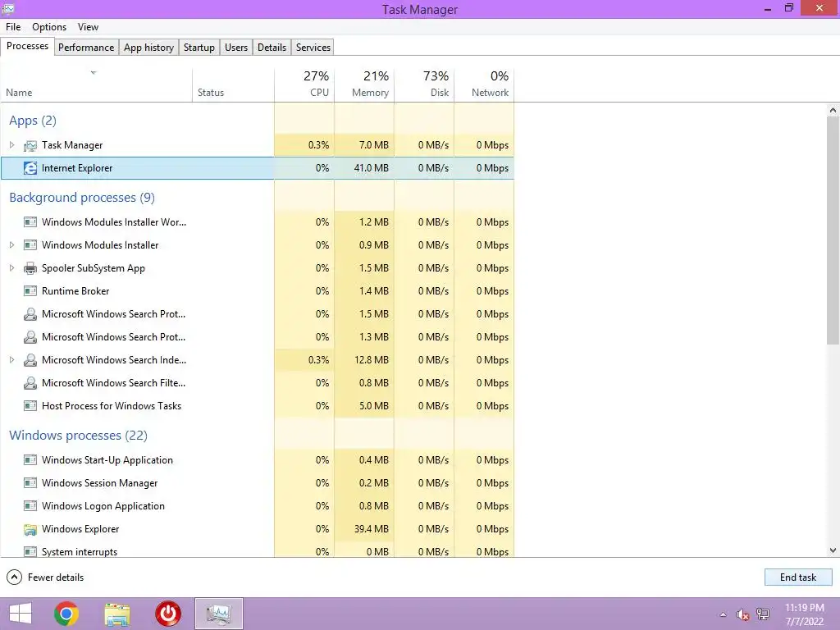Show hidden tray icons arrow
840x630 pixels.
(x=724, y=614)
